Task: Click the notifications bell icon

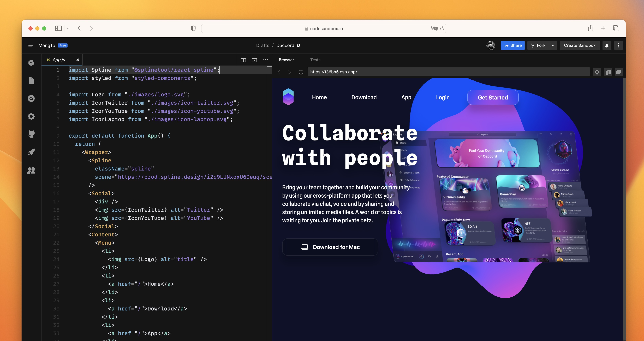Action: click(x=607, y=45)
